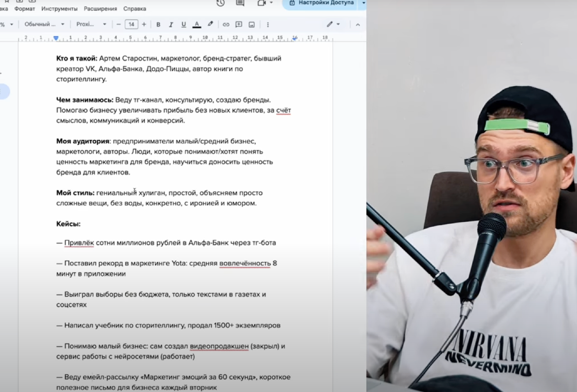Add a comment with the plus icon
577x392 pixels.
point(238,24)
